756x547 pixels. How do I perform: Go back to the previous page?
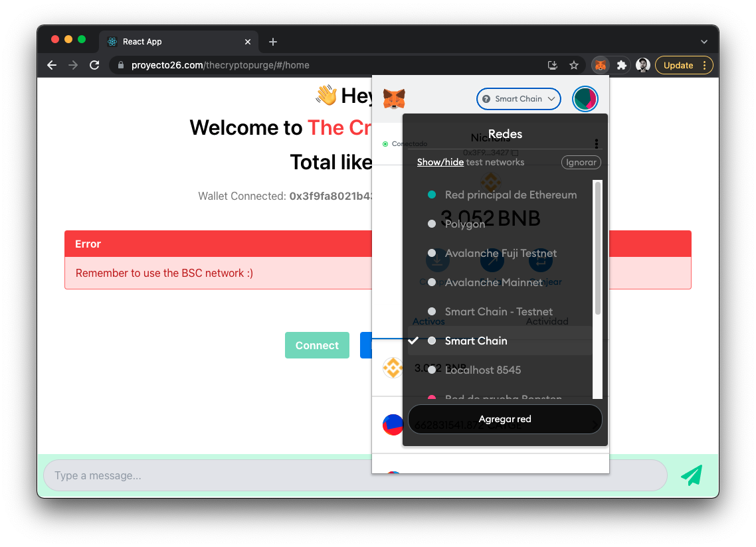click(52, 65)
